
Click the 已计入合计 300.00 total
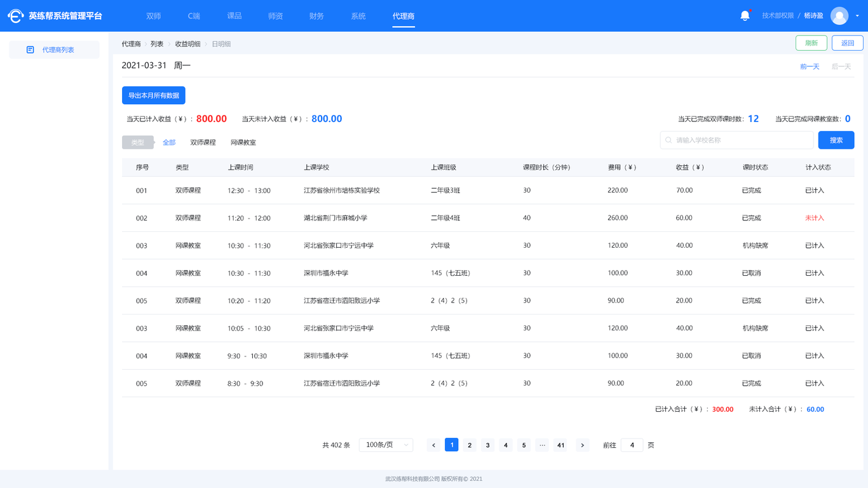pyautogui.click(x=722, y=409)
